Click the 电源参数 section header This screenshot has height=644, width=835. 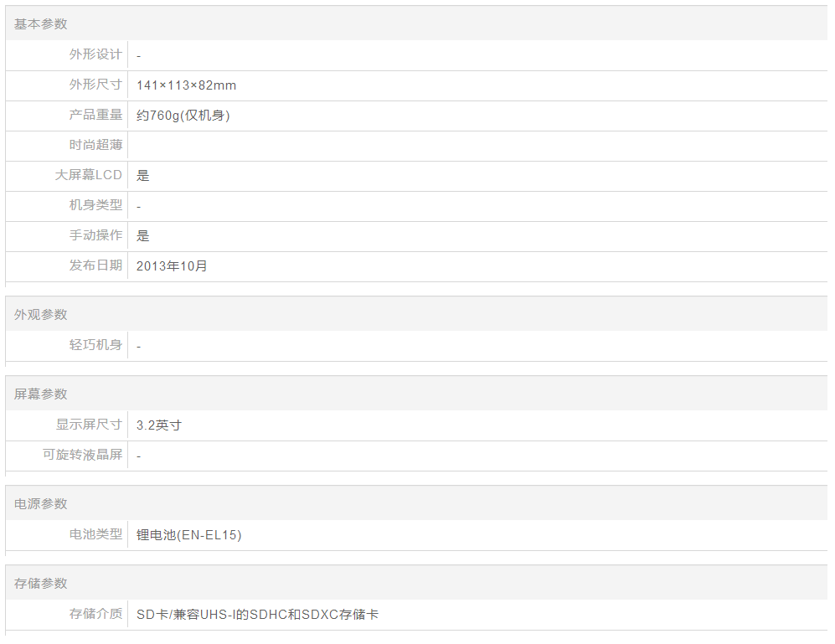(40, 504)
